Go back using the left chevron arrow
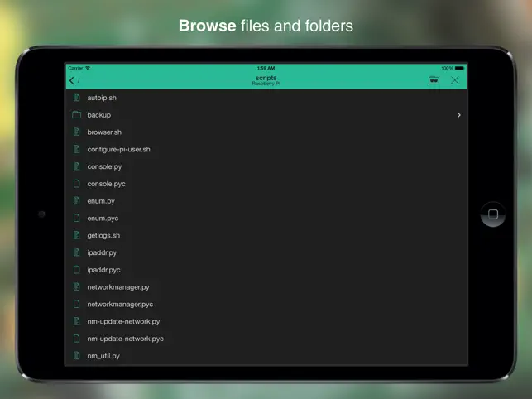Viewport: 532px width, 399px height. click(72, 80)
